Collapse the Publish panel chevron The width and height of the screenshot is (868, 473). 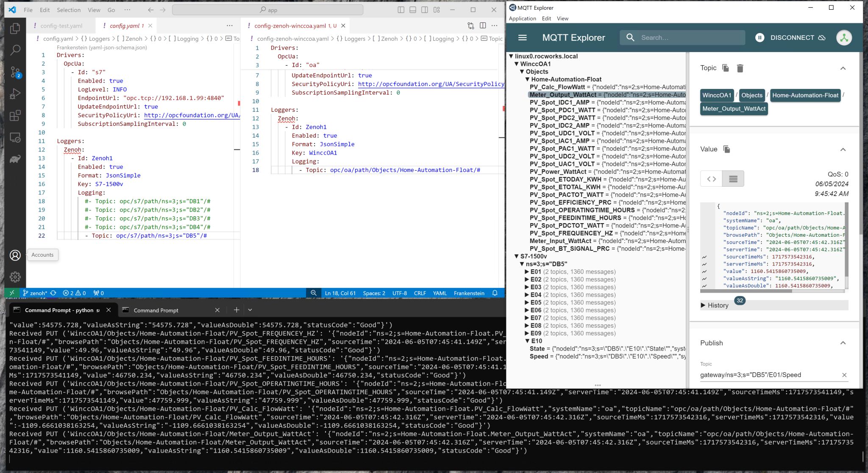843,343
